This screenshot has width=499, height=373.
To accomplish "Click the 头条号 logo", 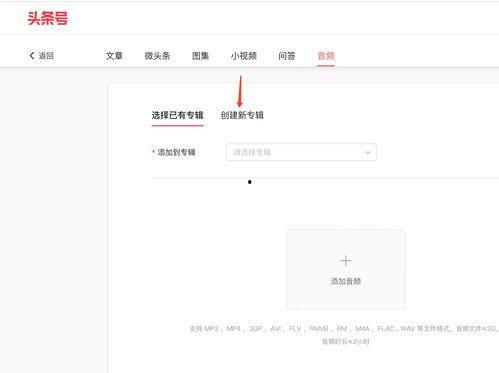I will point(48,18).
